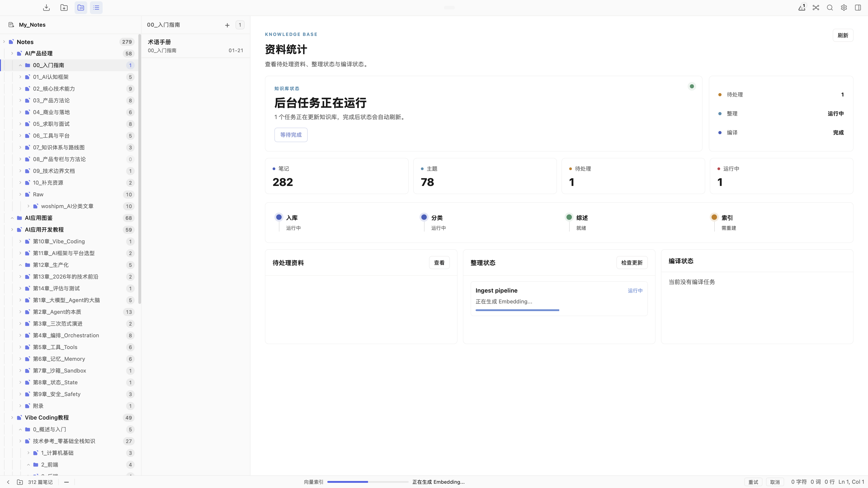The width and height of the screenshot is (868, 488).
Task: Click the 运行中 1 stat card
Action: click(x=781, y=176)
